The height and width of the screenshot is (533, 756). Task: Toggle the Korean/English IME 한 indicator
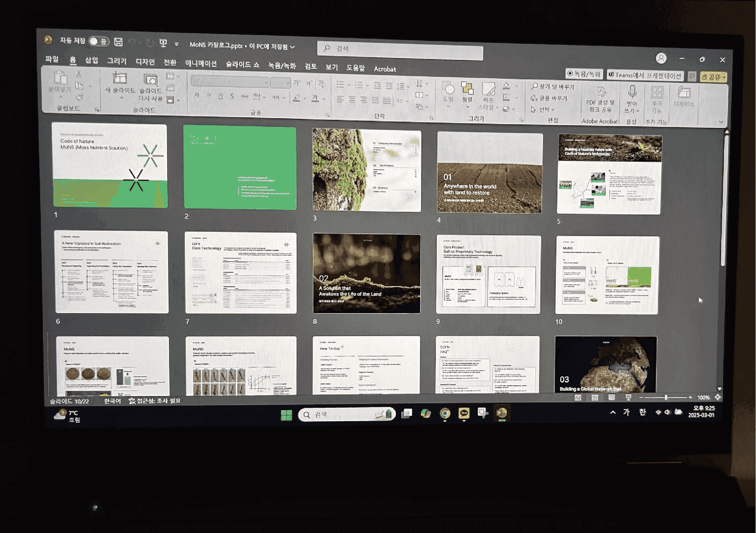643,412
